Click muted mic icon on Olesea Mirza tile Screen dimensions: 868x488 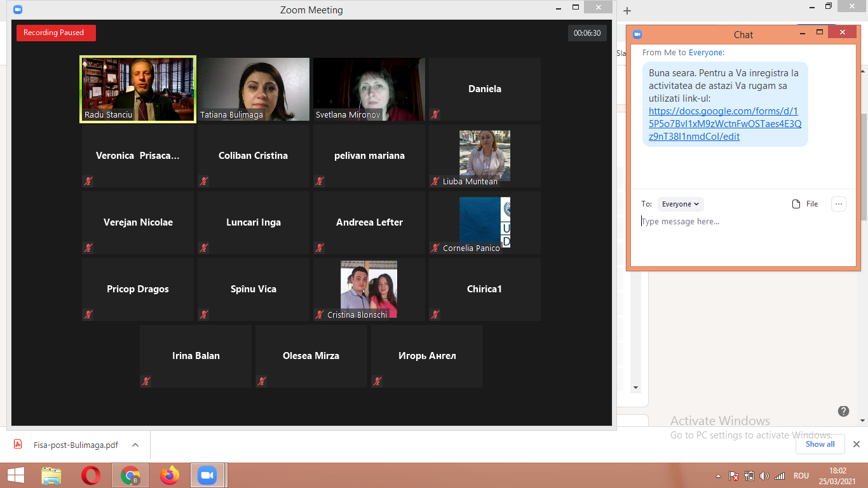pos(262,381)
